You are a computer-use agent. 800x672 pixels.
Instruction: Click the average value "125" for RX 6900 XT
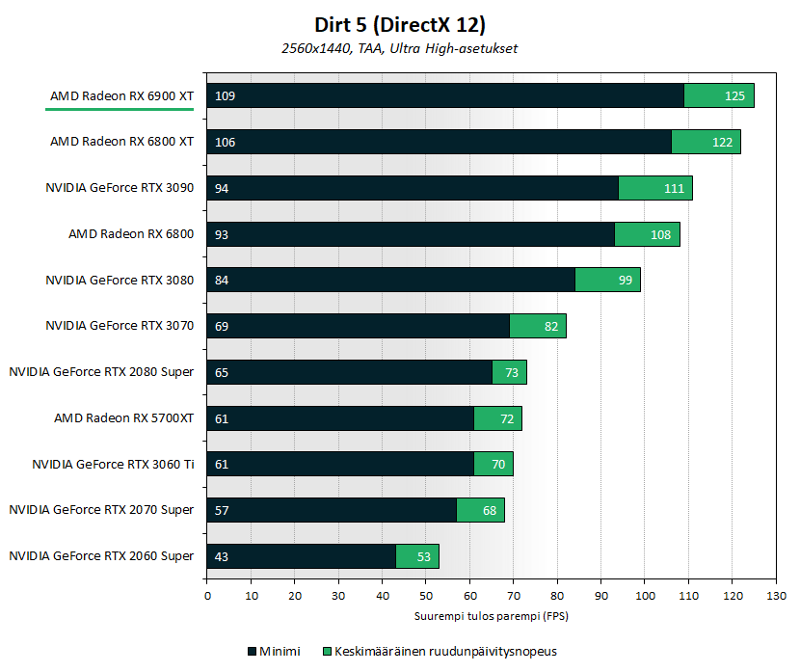pyautogui.click(x=734, y=95)
